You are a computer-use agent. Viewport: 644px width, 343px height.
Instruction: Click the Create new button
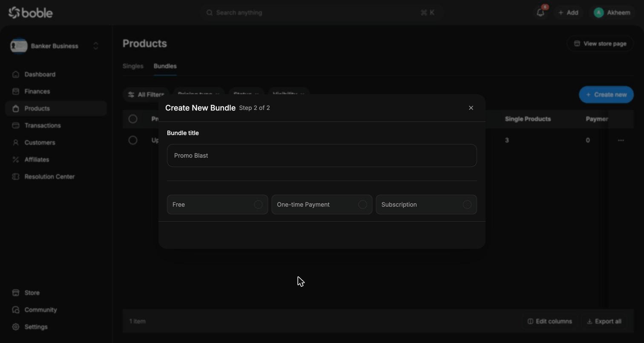(x=606, y=95)
